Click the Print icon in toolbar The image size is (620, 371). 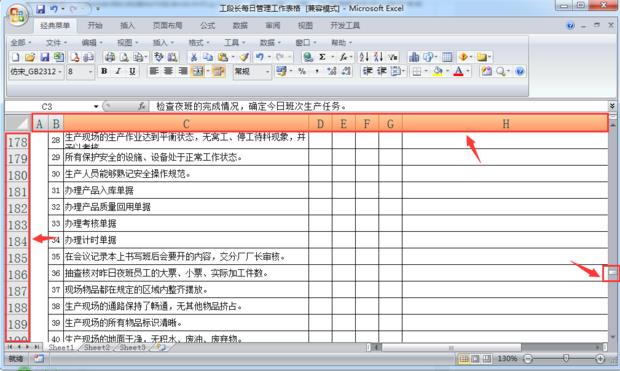click(110, 57)
